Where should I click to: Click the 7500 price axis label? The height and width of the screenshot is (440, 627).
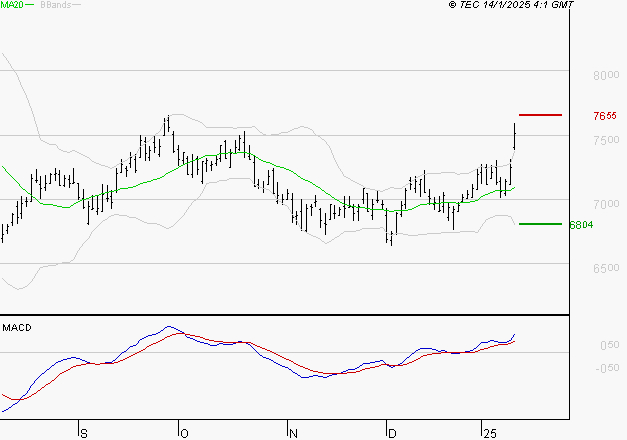pos(606,140)
